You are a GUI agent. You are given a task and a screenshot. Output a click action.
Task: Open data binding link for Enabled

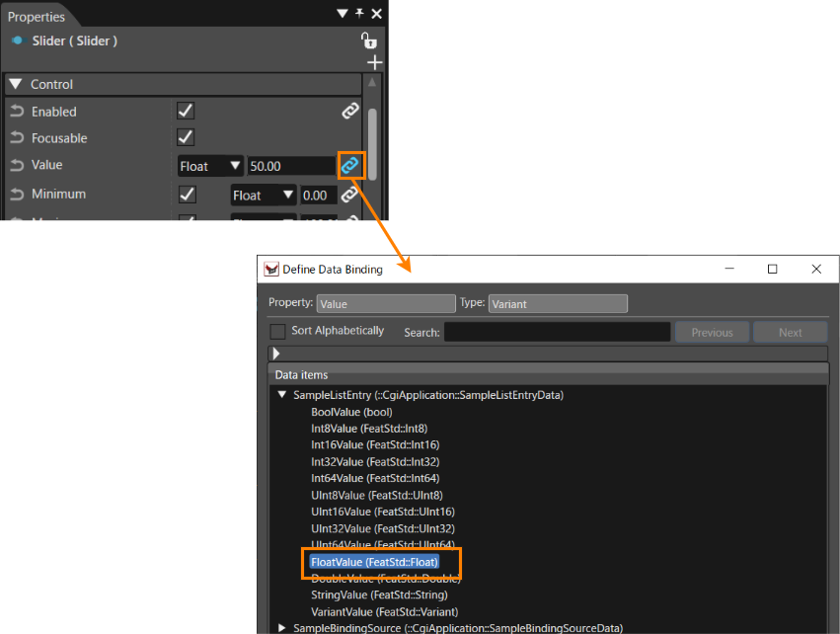coord(350,111)
